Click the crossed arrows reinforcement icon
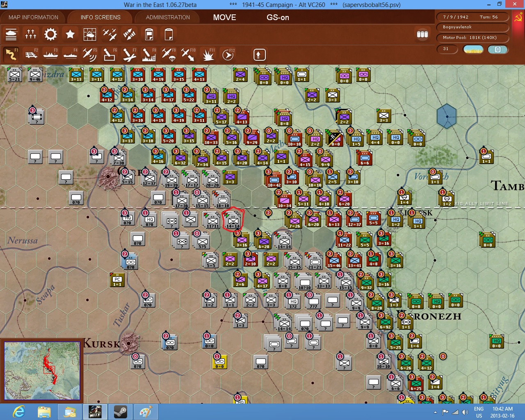The width and height of the screenshot is (525, 420). pyautogui.click(x=129, y=34)
